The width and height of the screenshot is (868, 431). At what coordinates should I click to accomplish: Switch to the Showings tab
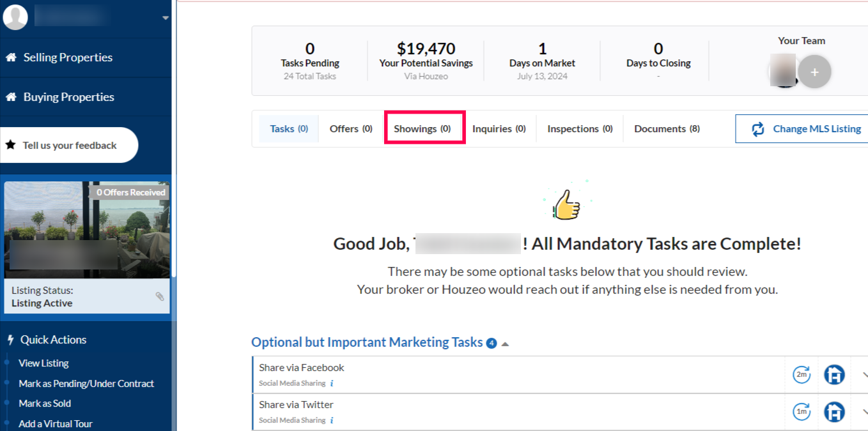(422, 128)
